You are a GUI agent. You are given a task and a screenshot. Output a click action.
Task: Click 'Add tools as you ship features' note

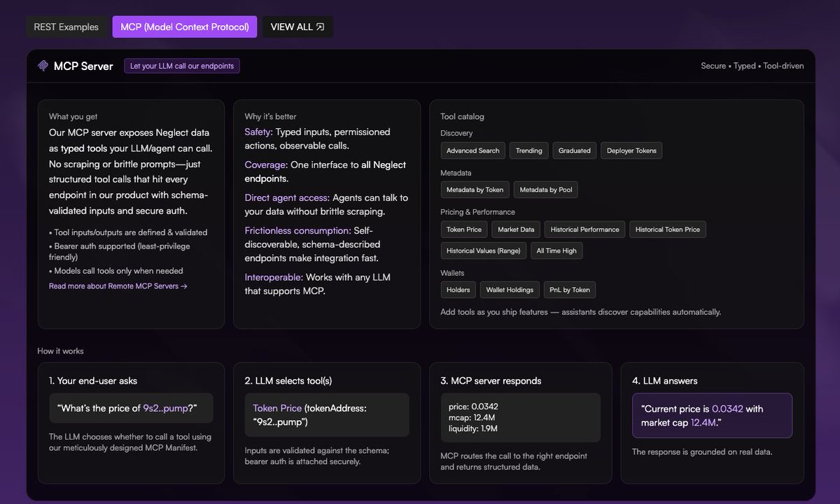(580, 312)
